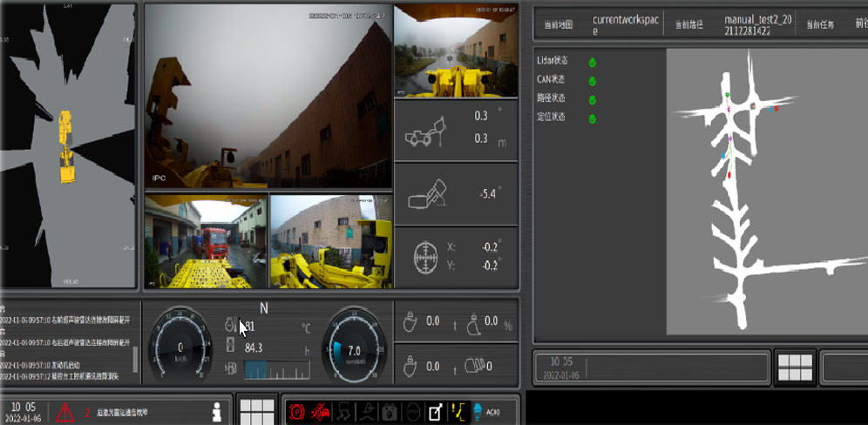Click the red alarm warning triangle
The width and height of the screenshot is (868, 425).
65,412
